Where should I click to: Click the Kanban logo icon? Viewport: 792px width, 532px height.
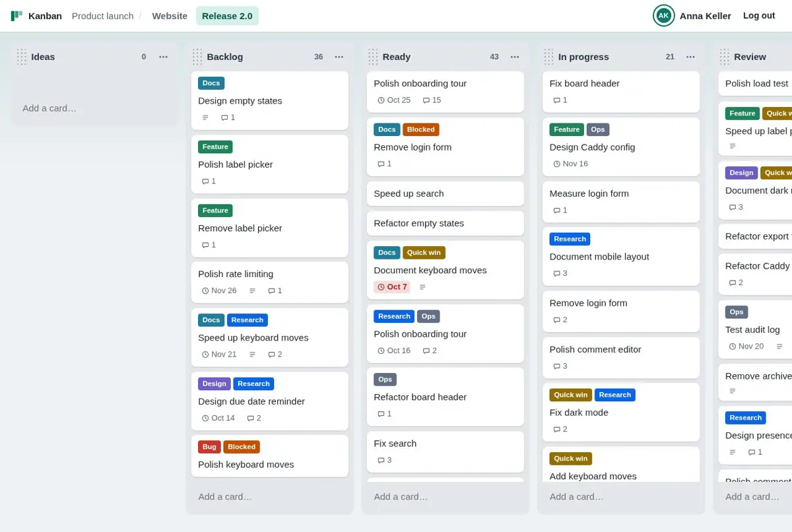16,16
